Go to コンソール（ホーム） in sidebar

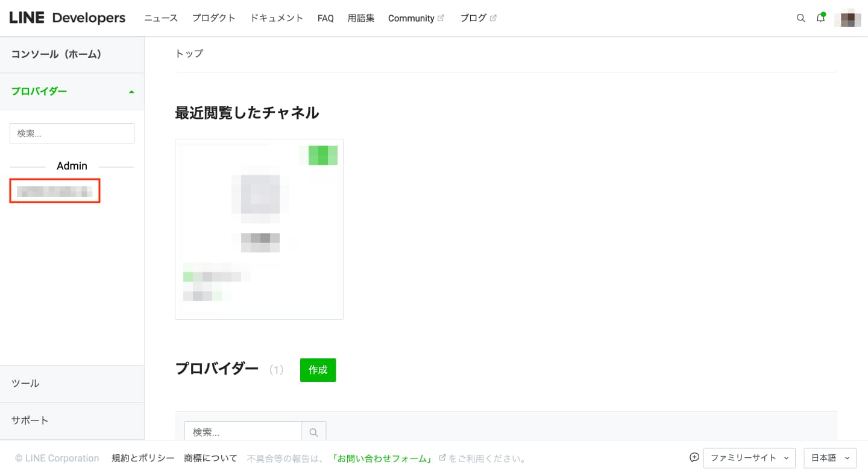[72, 54]
